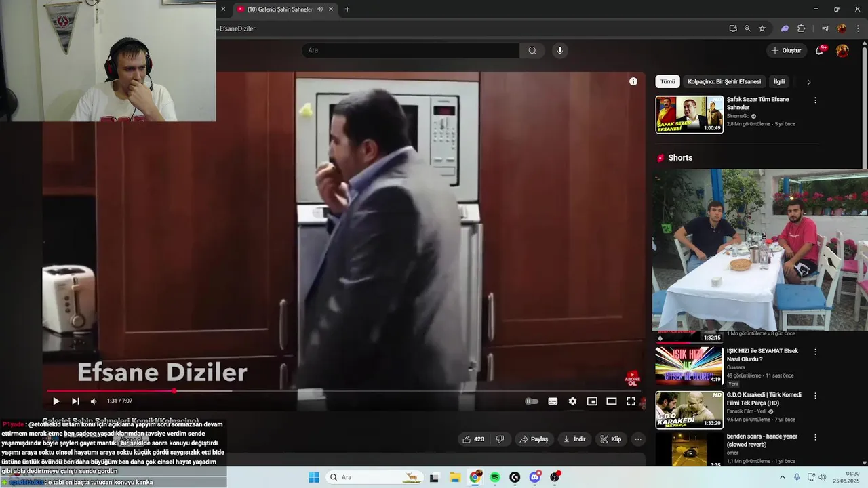Skip to the next video
This screenshot has width=868, height=488.
click(75, 401)
